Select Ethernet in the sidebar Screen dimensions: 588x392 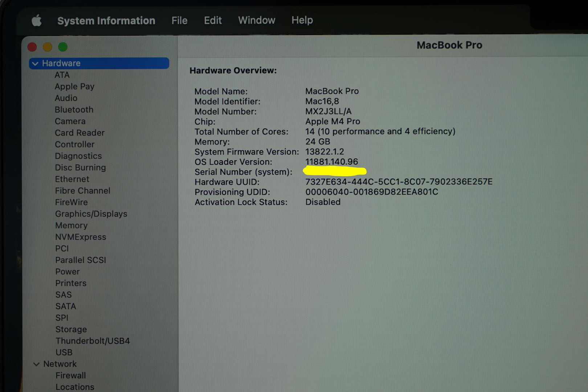[72, 179]
